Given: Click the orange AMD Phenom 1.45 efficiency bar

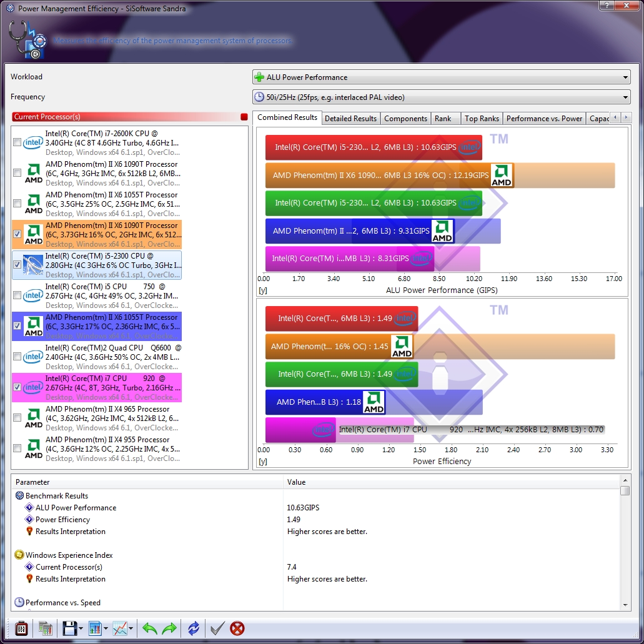Looking at the screenshot, I should [x=339, y=346].
